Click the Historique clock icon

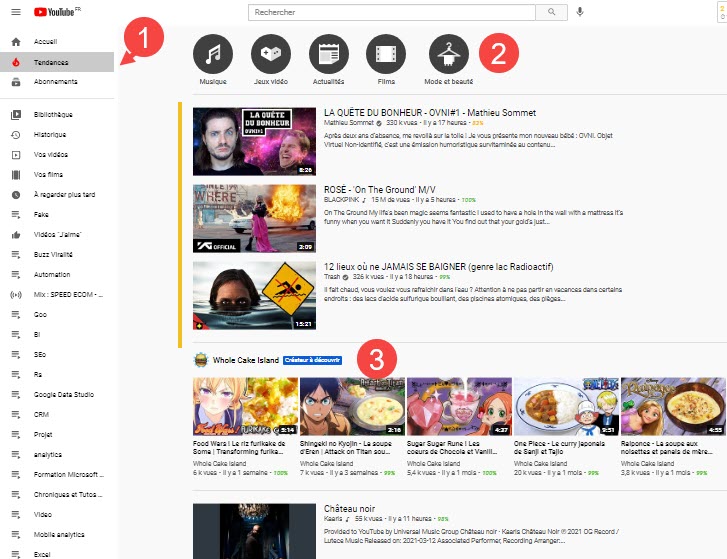[16, 134]
